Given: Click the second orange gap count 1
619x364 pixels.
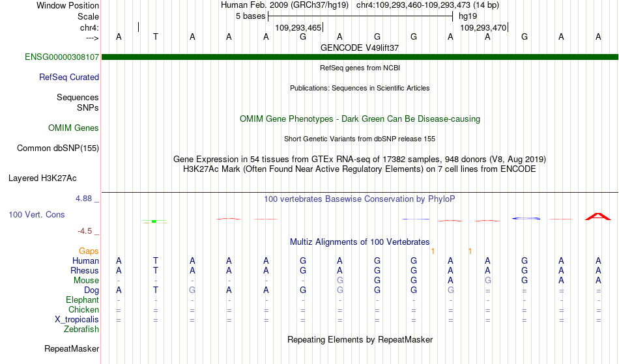Looking at the screenshot, I should [470, 251].
